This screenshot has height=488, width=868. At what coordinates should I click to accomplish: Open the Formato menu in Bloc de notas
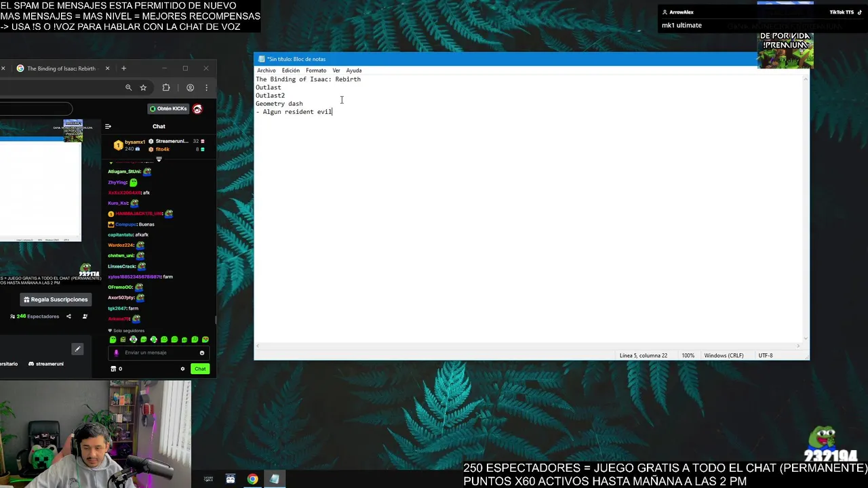click(316, 70)
